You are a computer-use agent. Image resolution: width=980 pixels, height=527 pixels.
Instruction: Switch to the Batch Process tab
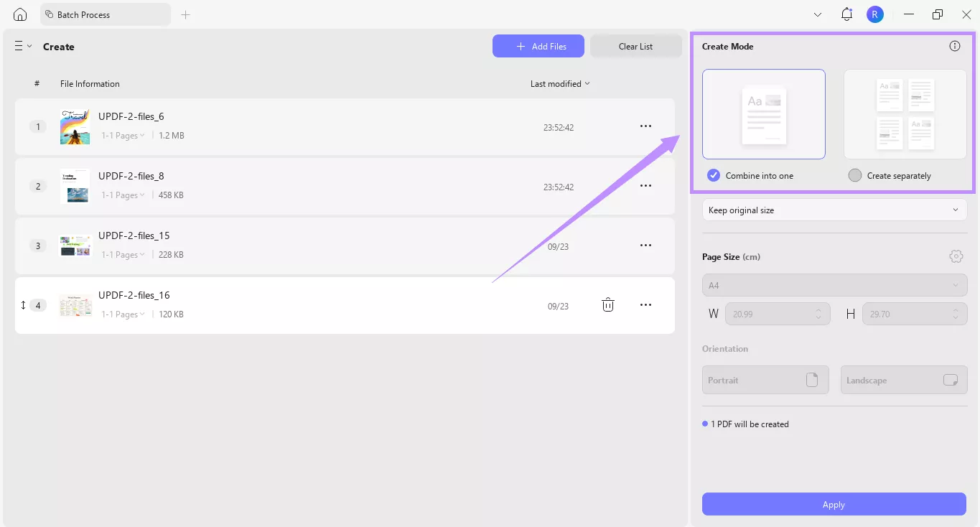(105, 14)
